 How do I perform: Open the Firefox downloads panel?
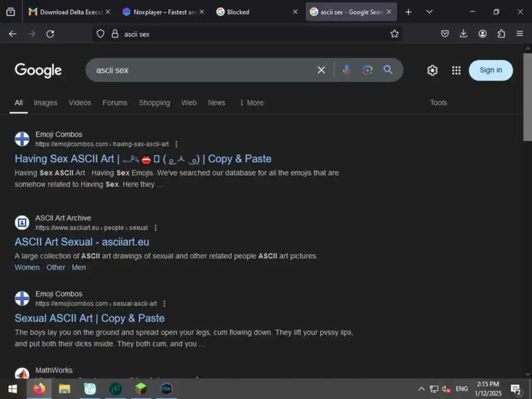[x=463, y=34]
